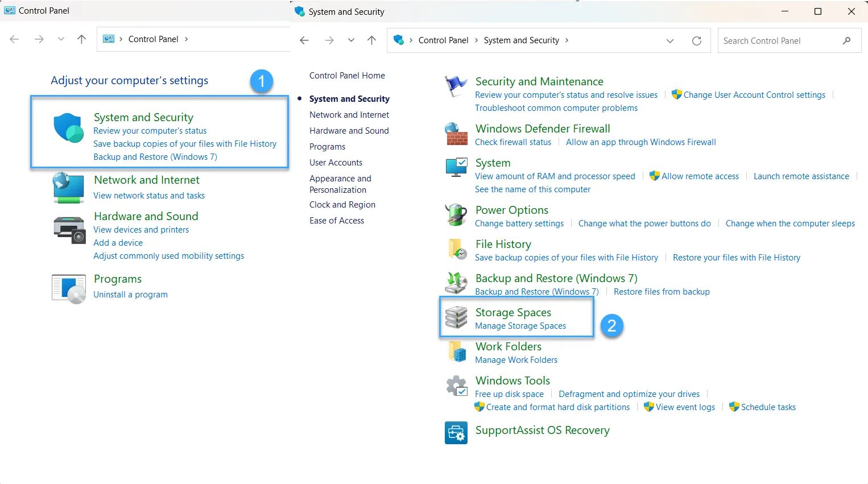868x484 pixels.
Task: Click the Storage Spaces drives icon
Action: click(456, 317)
